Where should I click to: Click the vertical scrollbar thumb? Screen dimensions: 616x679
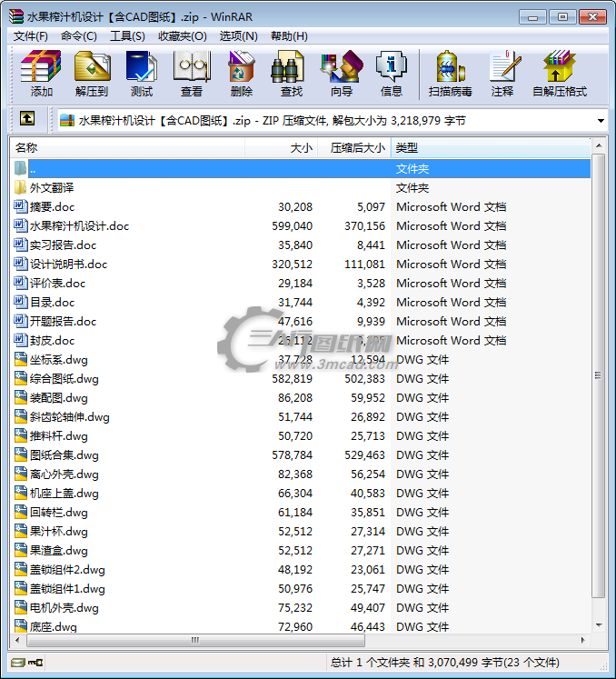599,375
